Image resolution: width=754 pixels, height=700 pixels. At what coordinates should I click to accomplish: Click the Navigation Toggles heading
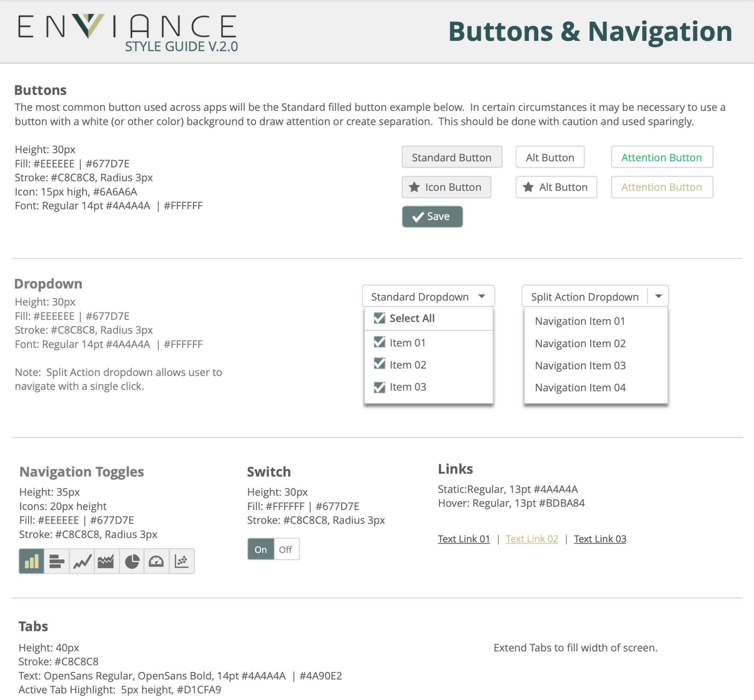[82, 472]
